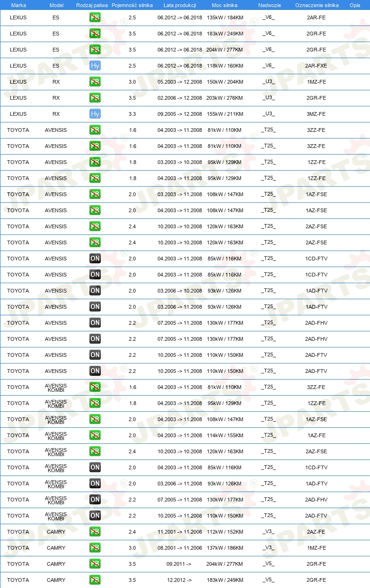Viewport: 370px width, 588px height.
Task: Click production dates 08.2001 -> 11.2006
Action: pos(180,548)
